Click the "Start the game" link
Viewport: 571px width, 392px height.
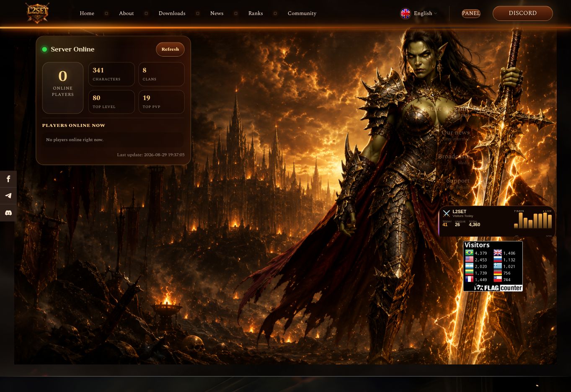(x=448, y=108)
